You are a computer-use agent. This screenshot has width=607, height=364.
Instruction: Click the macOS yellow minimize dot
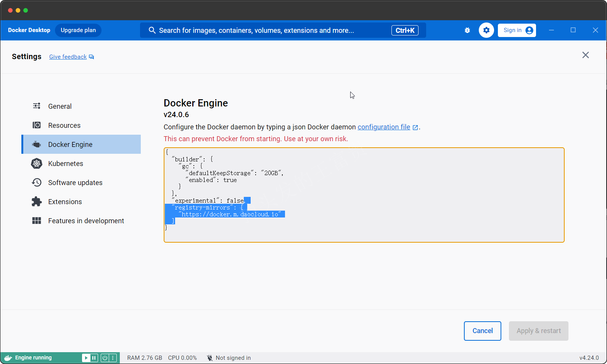(x=18, y=10)
